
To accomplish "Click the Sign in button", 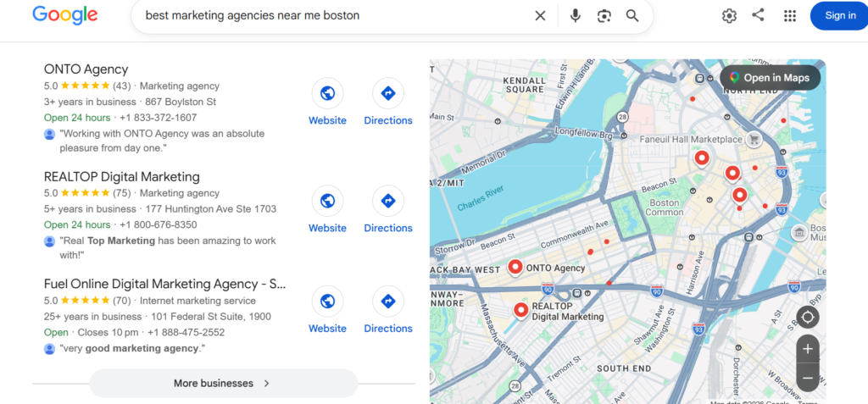I will [x=840, y=15].
